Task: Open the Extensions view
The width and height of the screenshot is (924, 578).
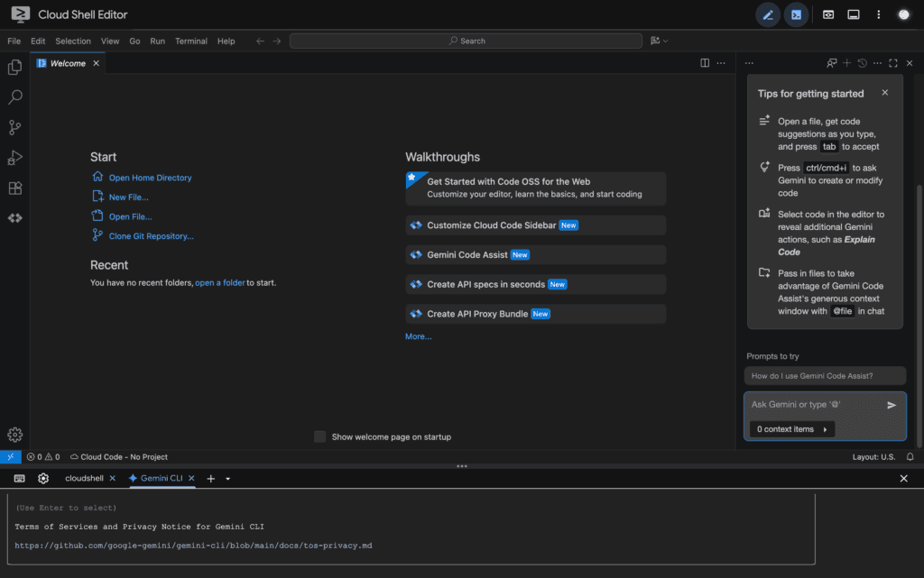Action: click(x=14, y=188)
